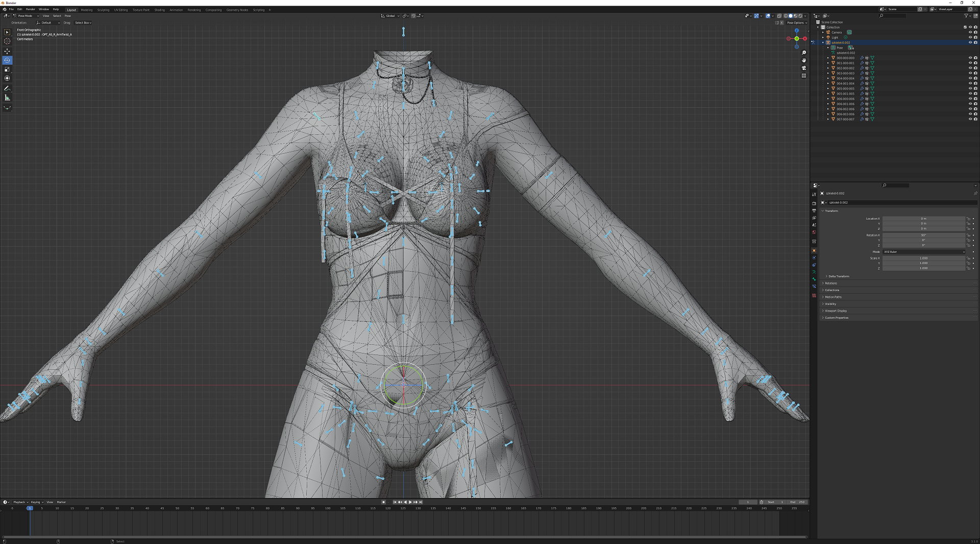
Task: Open the Global transform orientation dropdown
Action: (390, 16)
